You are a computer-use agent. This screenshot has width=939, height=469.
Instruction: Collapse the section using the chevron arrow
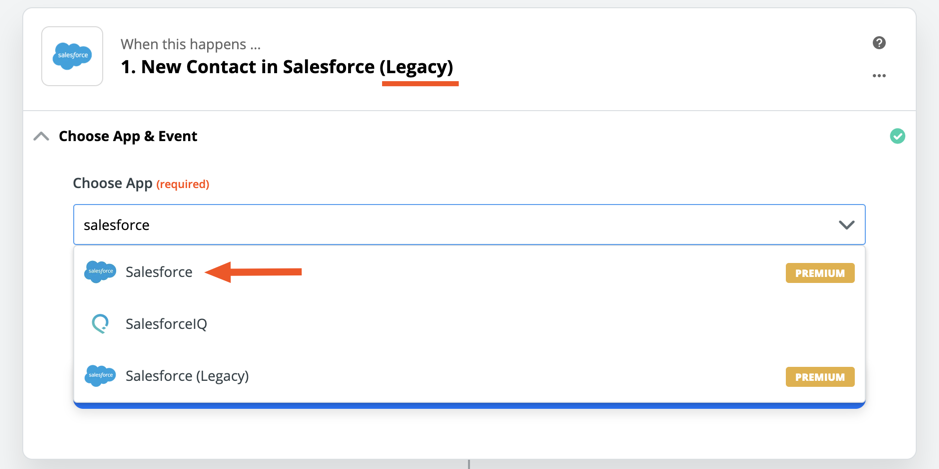tap(41, 136)
